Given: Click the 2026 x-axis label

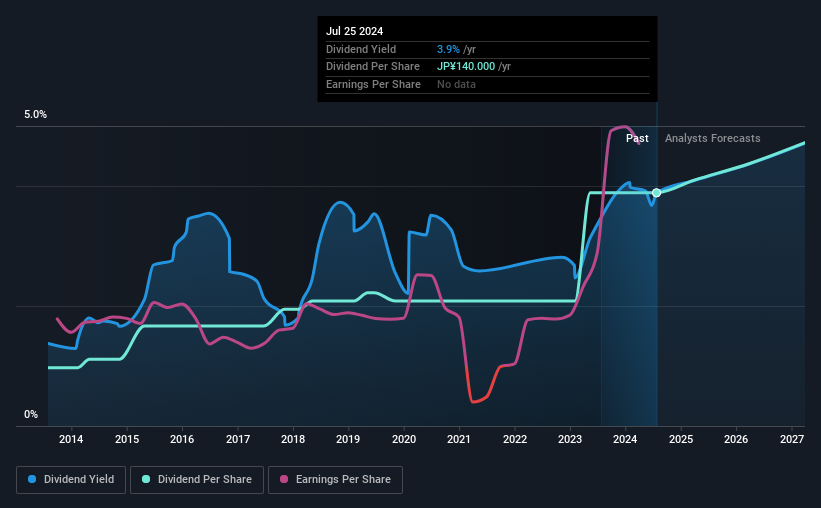Looking at the screenshot, I should (x=736, y=439).
